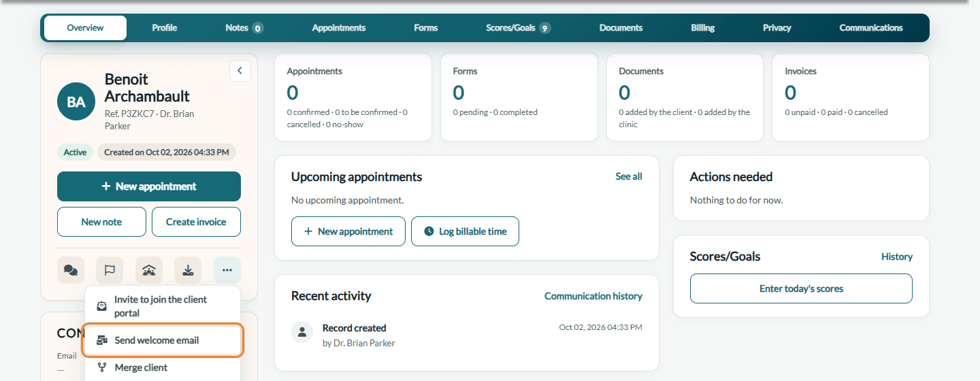Image resolution: width=980 pixels, height=381 pixels.
Task: Click the Created on Oct 02, 2026 badge
Action: coord(167,152)
